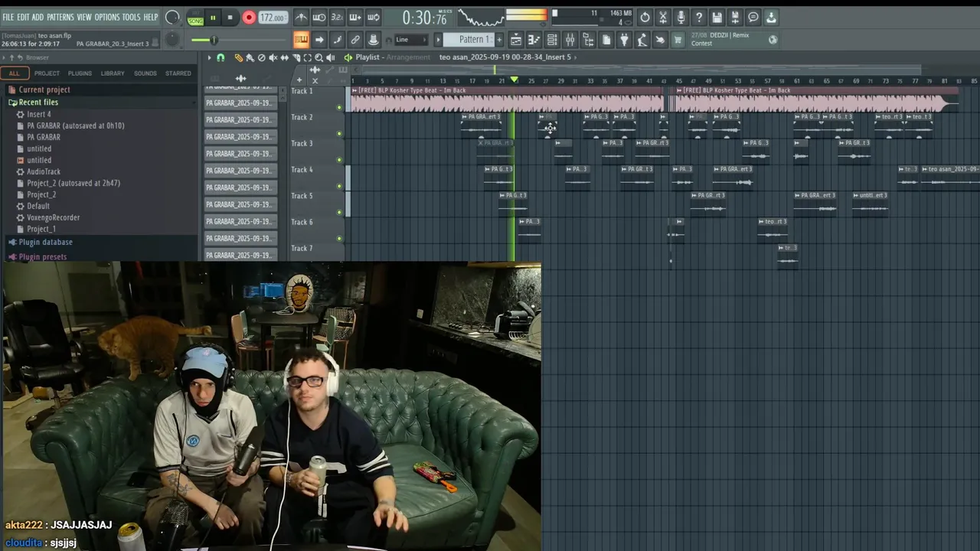Mute Track 5 with green light

click(x=339, y=212)
